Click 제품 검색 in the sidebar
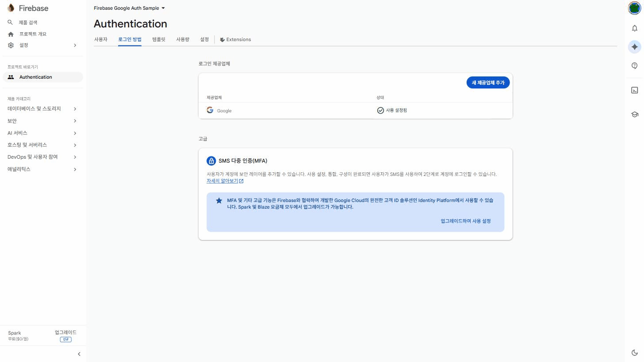This screenshot has height=362, width=644. tap(28, 22)
